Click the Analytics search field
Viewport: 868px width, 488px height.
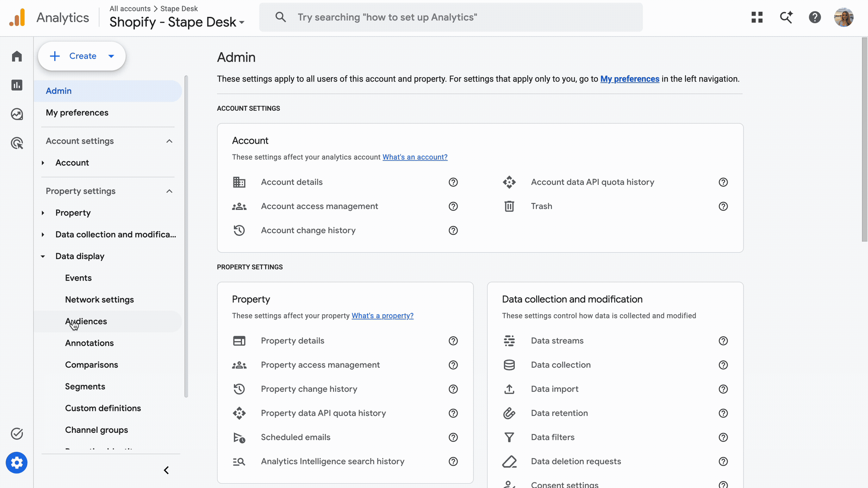tap(451, 17)
